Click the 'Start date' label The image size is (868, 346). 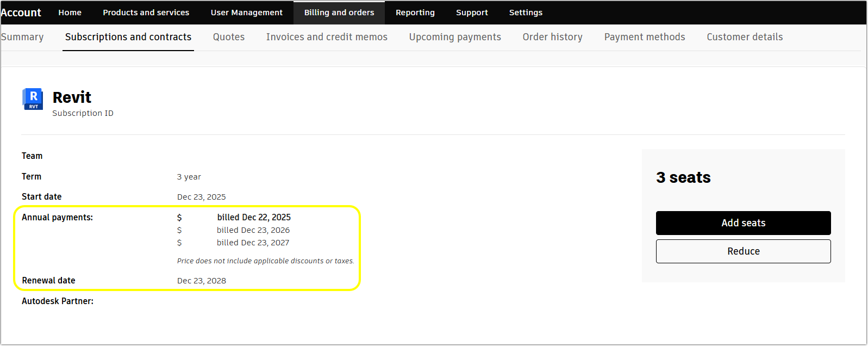41,197
